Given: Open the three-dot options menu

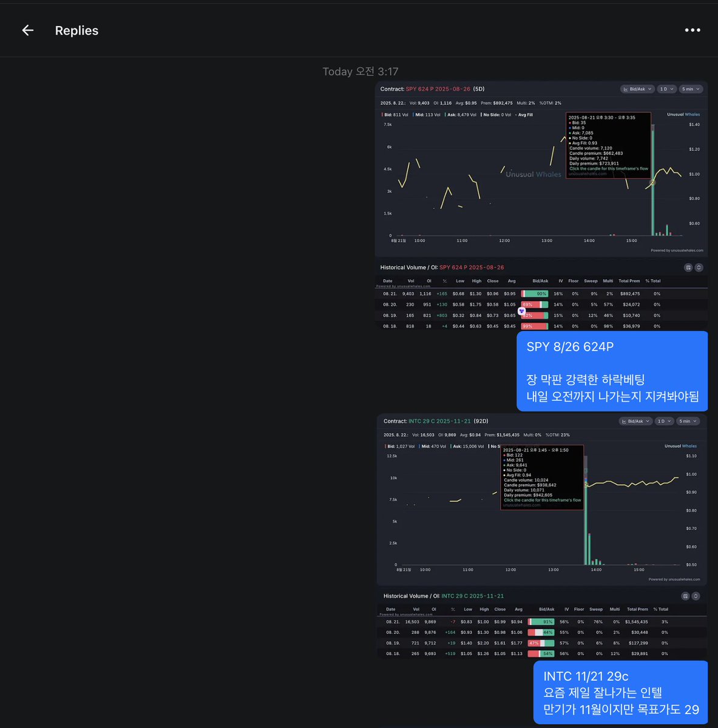Looking at the screenshot, I should [x=693, y=30].
